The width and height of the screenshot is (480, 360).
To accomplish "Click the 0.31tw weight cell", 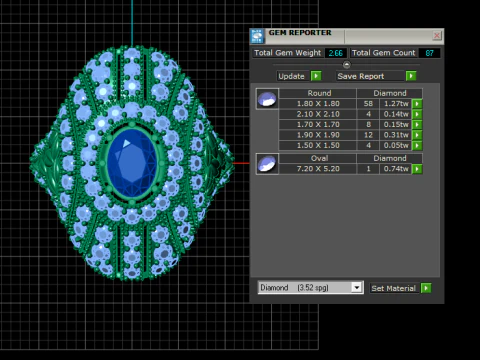I will (x=396, y=135).
